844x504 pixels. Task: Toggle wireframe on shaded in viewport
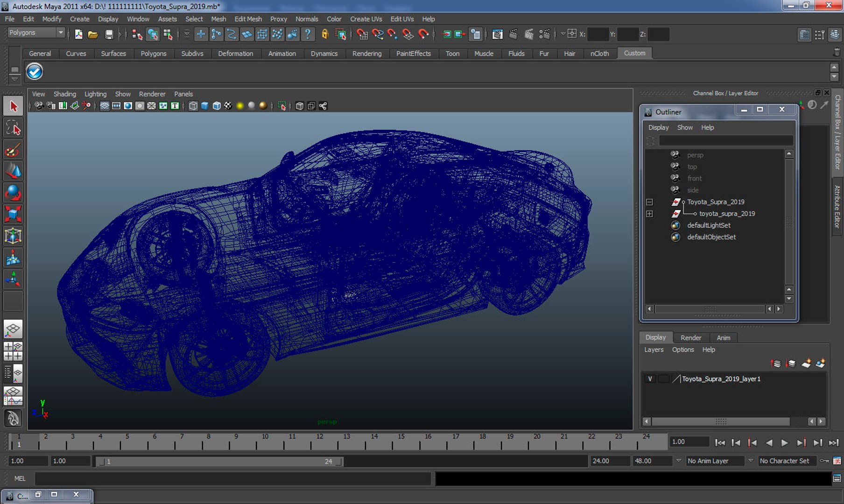tap(217, 106)
